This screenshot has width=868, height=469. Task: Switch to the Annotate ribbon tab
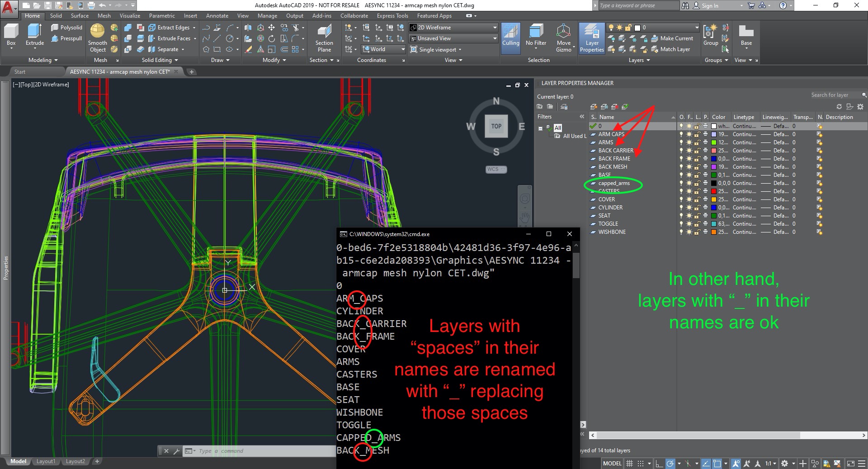[x=217, y=16]
